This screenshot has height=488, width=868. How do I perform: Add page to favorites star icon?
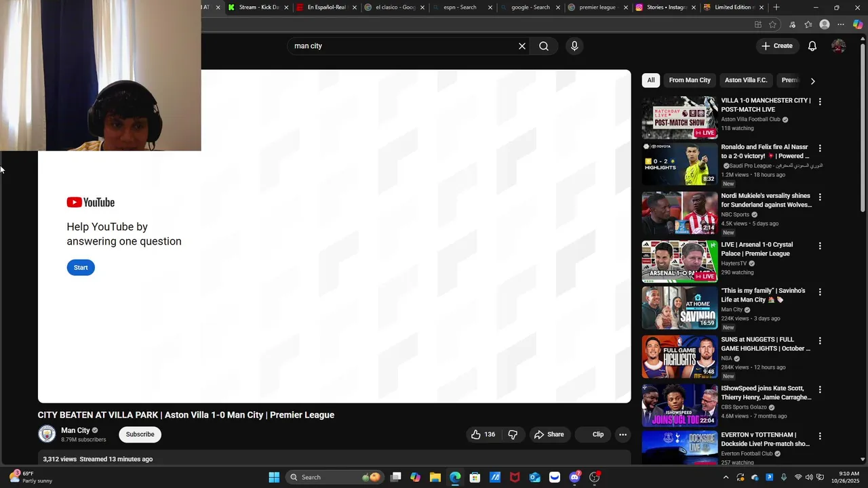[x=772, y=24]
